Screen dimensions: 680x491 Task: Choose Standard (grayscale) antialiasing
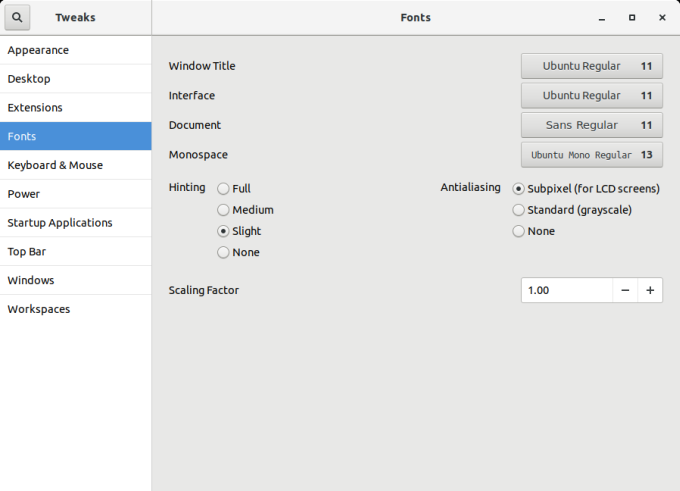[x=518, y=210]
